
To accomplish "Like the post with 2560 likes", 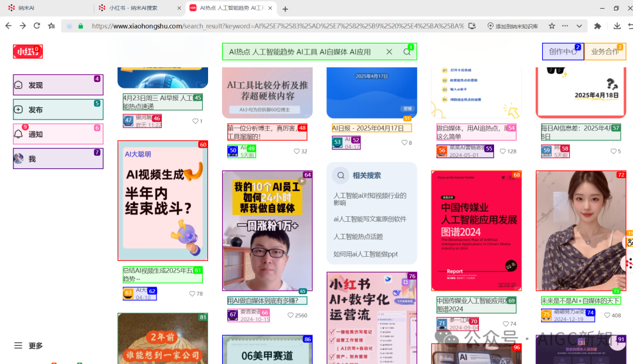I will 290,315.
